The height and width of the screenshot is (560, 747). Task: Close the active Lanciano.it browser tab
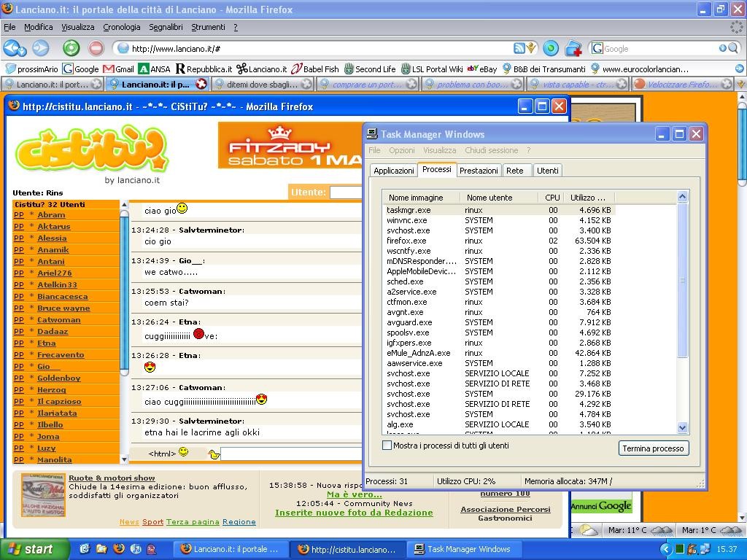click(202, 85)
